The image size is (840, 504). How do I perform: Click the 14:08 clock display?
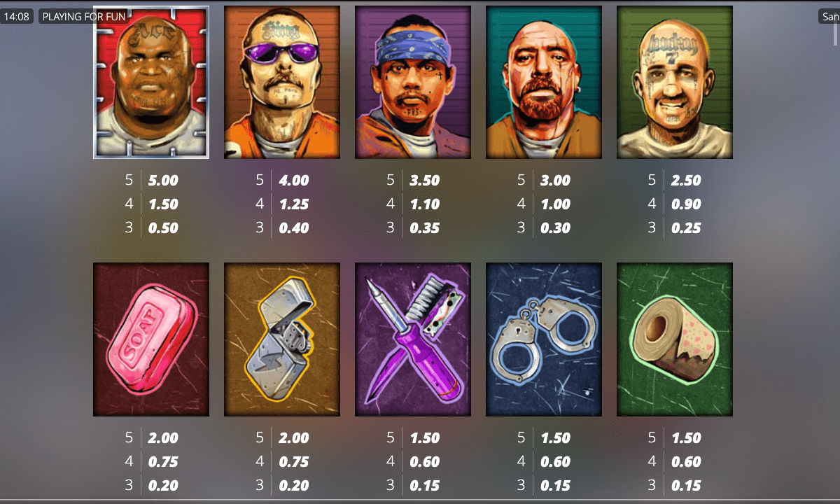point(17,16)
